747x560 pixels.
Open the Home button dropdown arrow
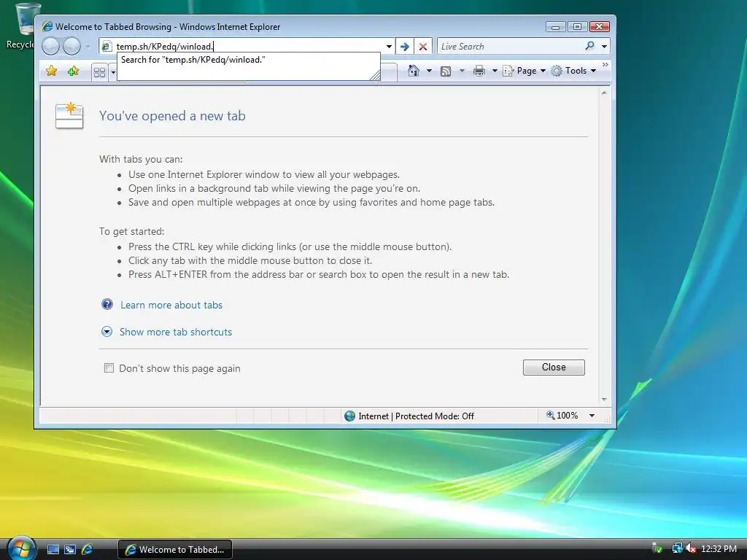tap(429, 71)
